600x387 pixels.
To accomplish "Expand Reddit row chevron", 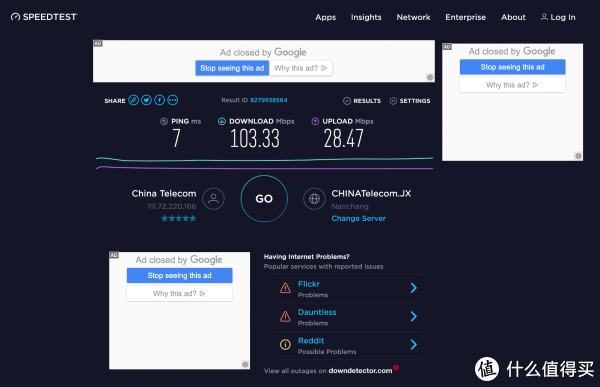I will (414, 345).
